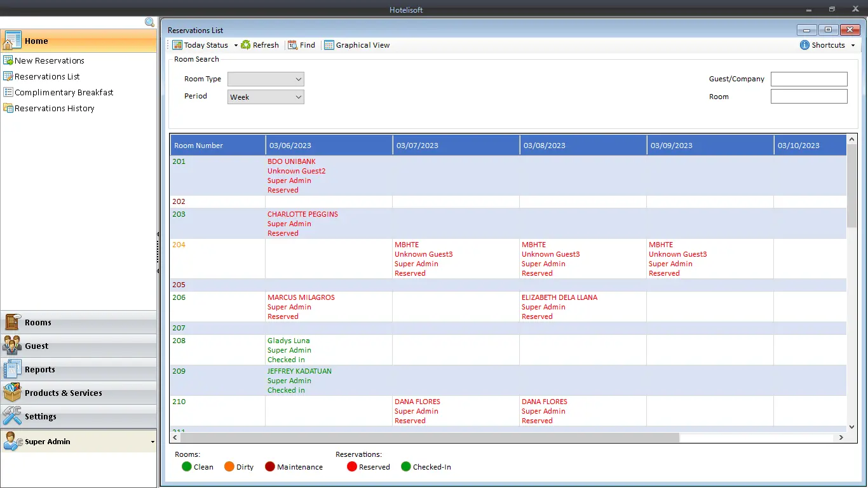Image resolution: width=868 pixels, height=488 pixels.
Task: Click the Find toolbar icon
Action: (292, 45)
